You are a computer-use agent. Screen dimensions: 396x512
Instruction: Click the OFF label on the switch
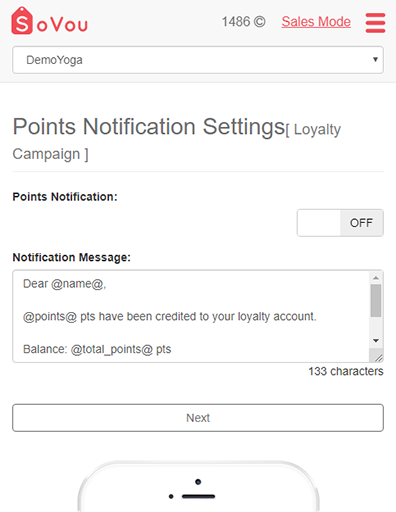point(361,223)
